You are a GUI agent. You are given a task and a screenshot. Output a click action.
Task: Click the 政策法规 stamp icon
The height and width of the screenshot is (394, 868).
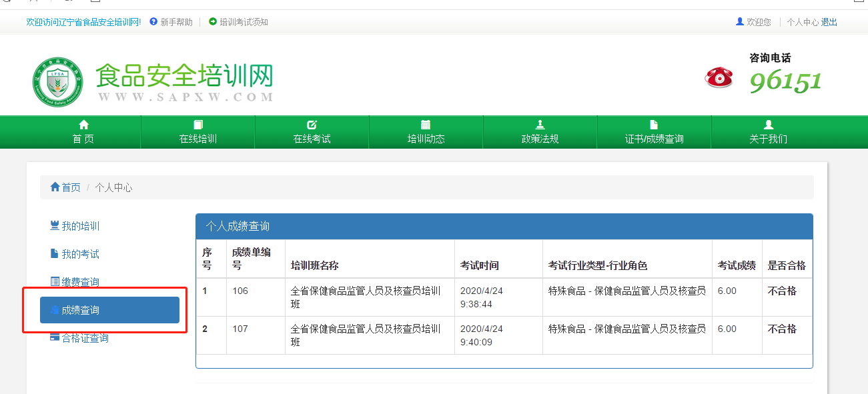pos(540,125)
